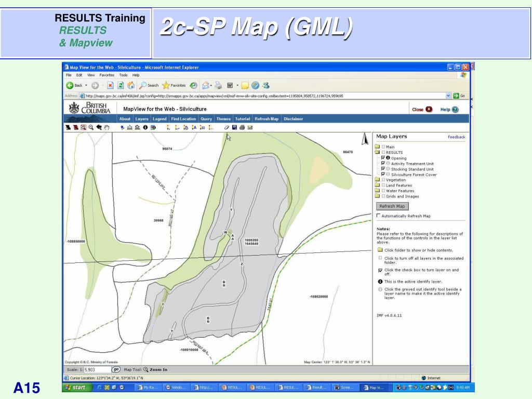Expand the Grids and Images folder
This screenshot has height=399, width=532.
(377, 196)
